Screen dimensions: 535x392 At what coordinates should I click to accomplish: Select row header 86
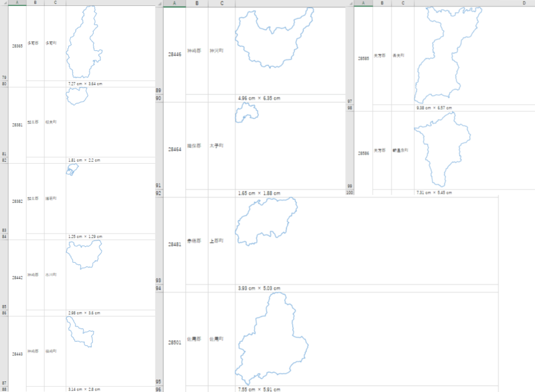[x=4, y=313]
